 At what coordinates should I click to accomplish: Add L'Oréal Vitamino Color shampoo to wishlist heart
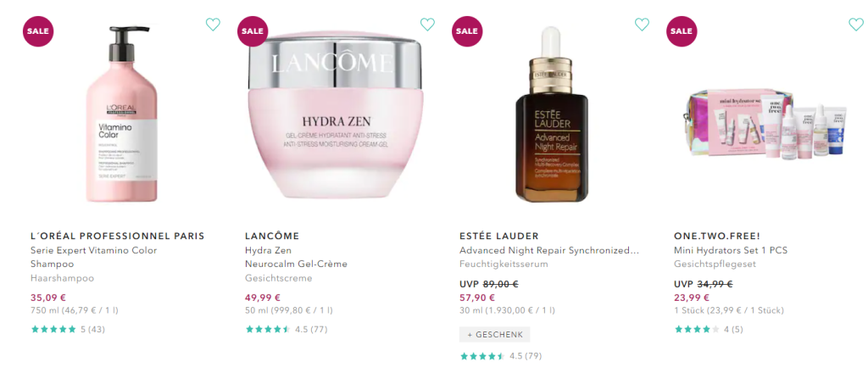tap(213, 25)
